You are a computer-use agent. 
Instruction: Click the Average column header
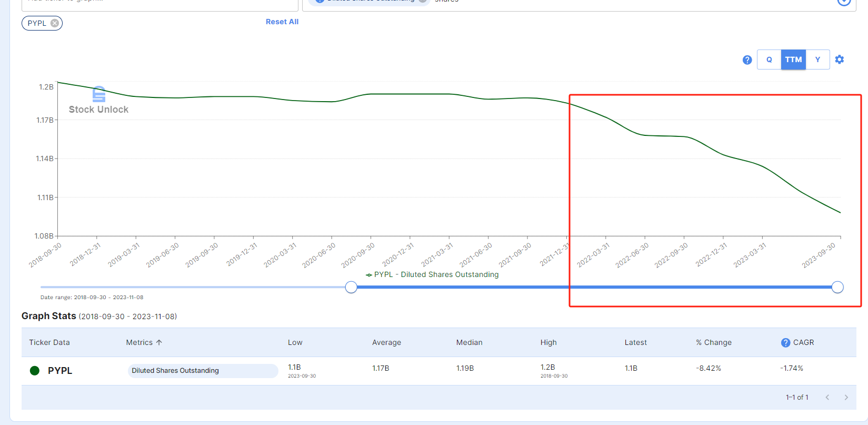click(386, 342)
